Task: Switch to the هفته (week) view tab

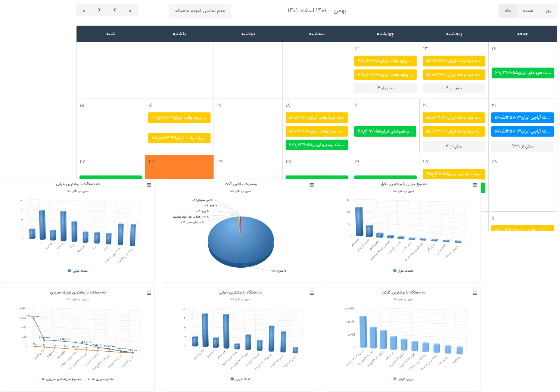Action: [x=528, y=11]
